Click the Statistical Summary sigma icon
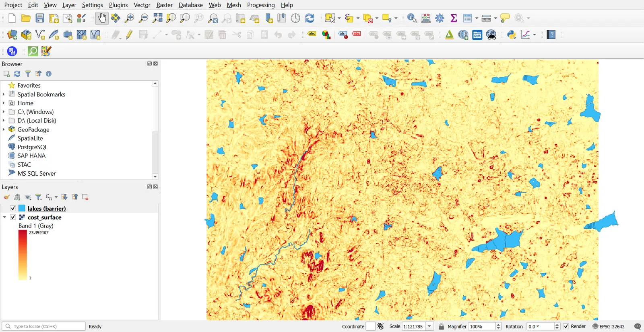644x332 pixels. 454,18
